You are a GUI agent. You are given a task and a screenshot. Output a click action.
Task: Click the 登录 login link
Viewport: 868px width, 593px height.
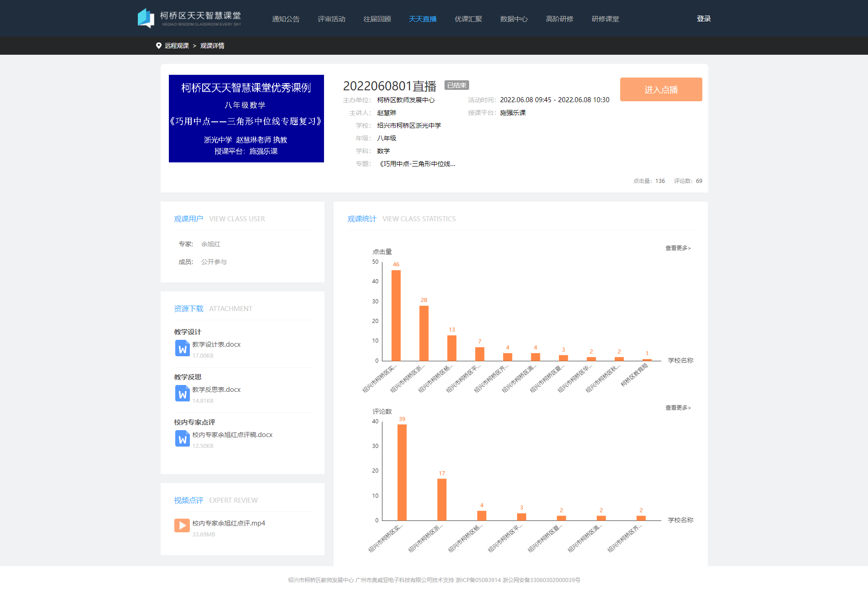click(704, 19)
